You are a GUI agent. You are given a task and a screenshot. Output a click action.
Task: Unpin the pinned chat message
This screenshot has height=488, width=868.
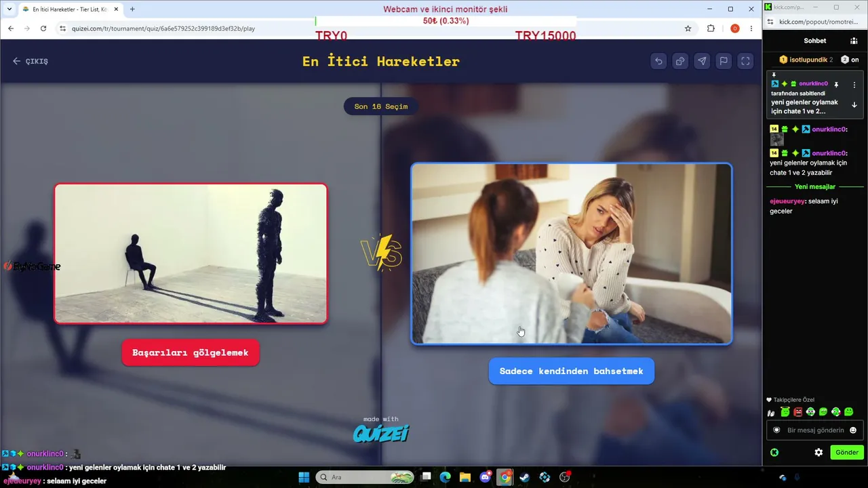[x=836, y=85]
